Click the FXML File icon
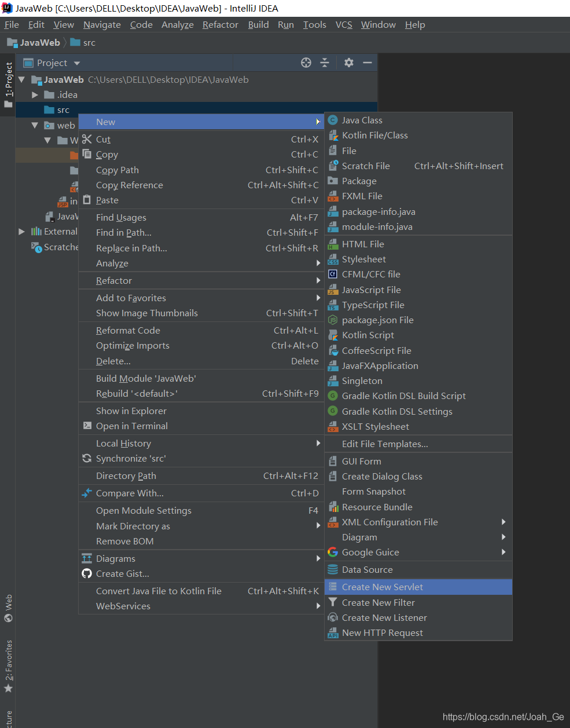This screenshot has height=728, width=570. (x=333, y=196)
